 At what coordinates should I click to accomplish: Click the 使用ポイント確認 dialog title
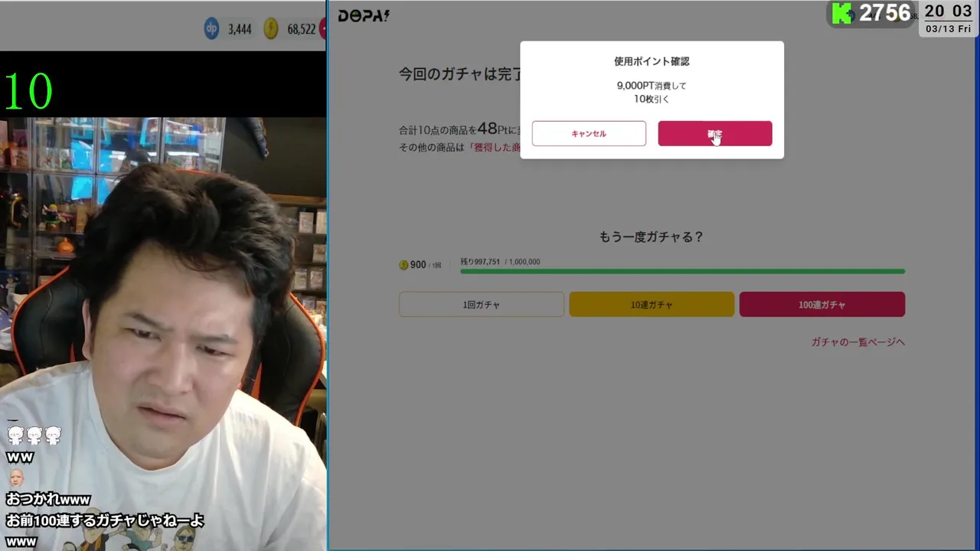(x=652, y=61)
